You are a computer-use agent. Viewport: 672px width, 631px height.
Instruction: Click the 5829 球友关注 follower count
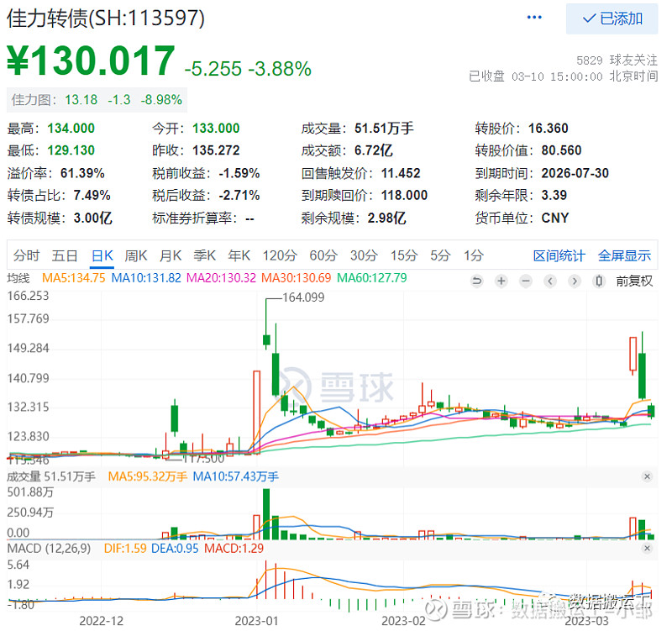coord(617,60)
